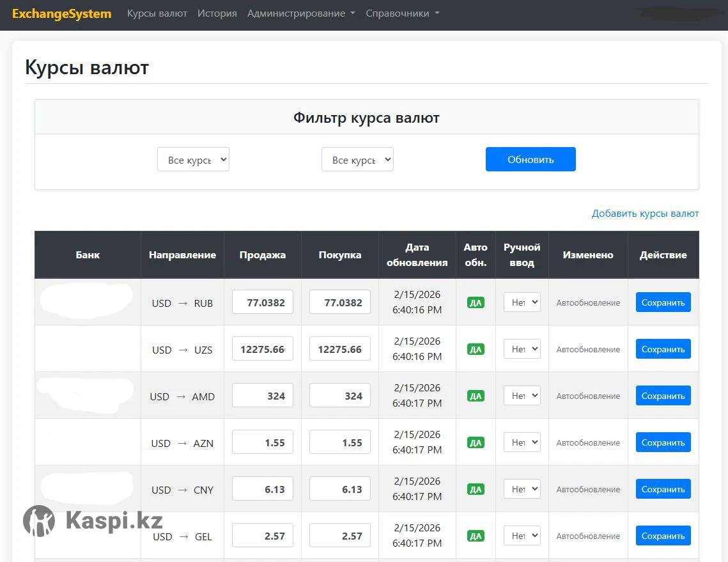Image resolution: width=728 pixels, height=562 pixels.
Task: Click the Продажа field for USD → RUB
Action: click(x=263, y=302)
